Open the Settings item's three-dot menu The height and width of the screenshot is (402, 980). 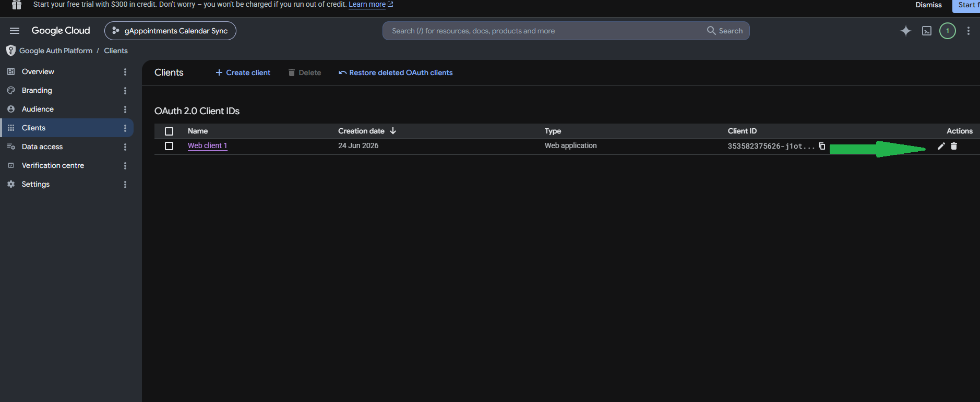point(125,185)
